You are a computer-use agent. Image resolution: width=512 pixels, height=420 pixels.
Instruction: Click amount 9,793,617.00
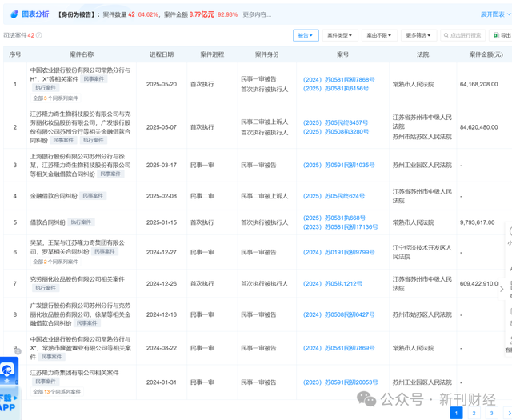[478, 222]
